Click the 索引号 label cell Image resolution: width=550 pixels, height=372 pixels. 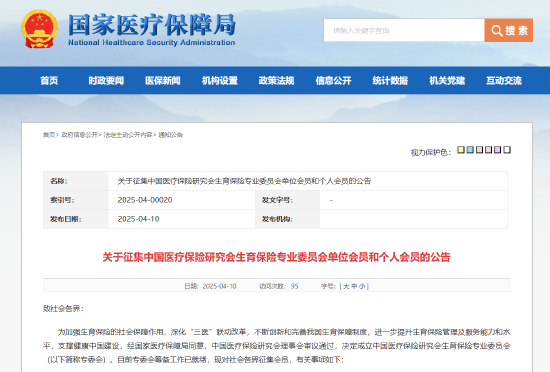pyautogui.click(x=76, y=200)
